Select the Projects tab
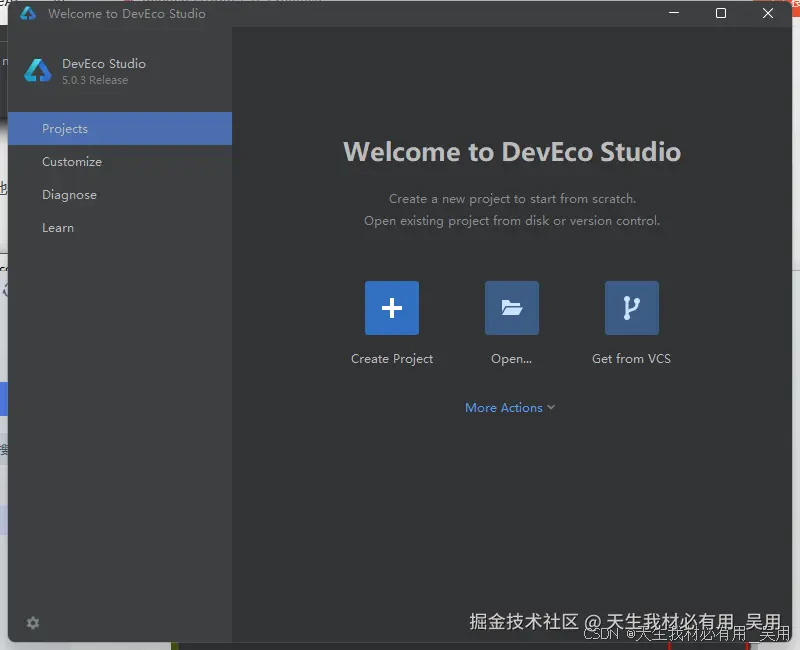The image size is (800, 650). [120, 129]
